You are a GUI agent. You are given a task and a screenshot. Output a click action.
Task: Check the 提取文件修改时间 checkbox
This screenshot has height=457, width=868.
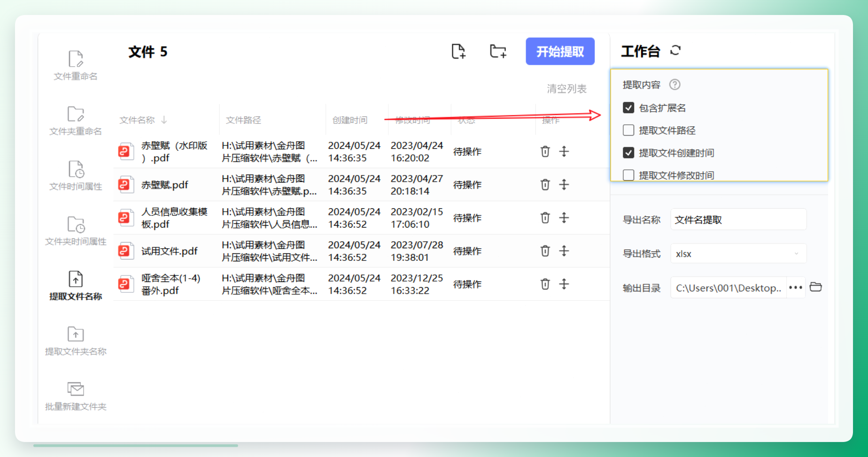coord(628,175)
